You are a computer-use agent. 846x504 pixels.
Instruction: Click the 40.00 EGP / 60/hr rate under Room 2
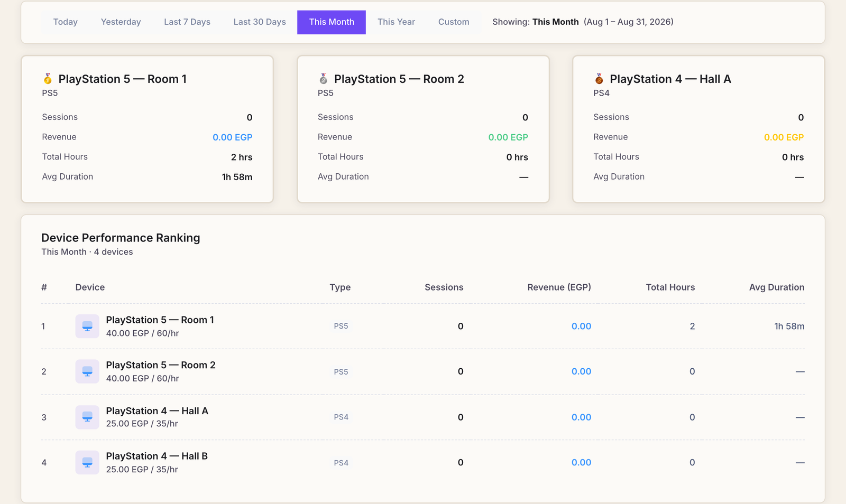142,379
